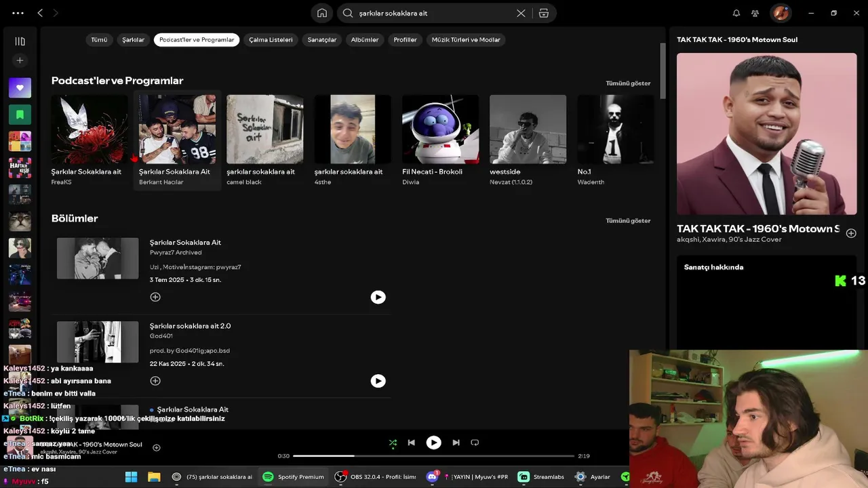Open akqshi, Xawira artist link in panel
The image size is (868, 488).
[x=729, y=239]
